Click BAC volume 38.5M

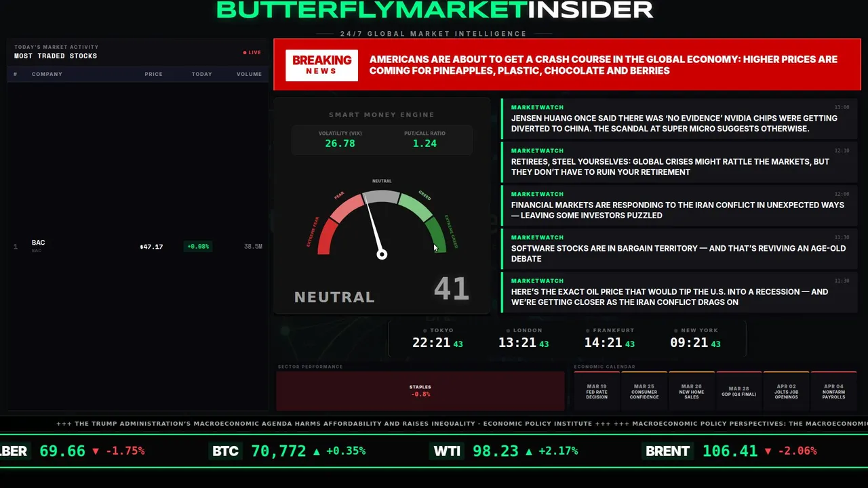tap(253, 247)
